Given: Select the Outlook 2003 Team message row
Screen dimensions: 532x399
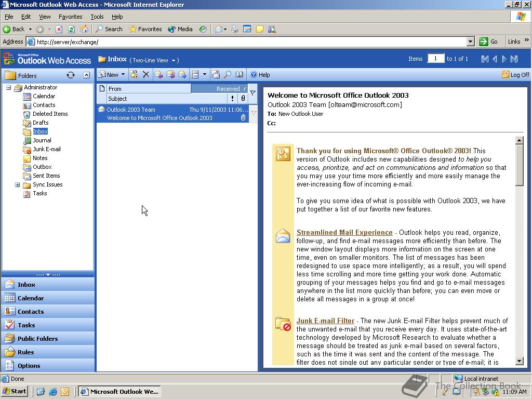Looking at the screenshot, I should coord(173,114).
